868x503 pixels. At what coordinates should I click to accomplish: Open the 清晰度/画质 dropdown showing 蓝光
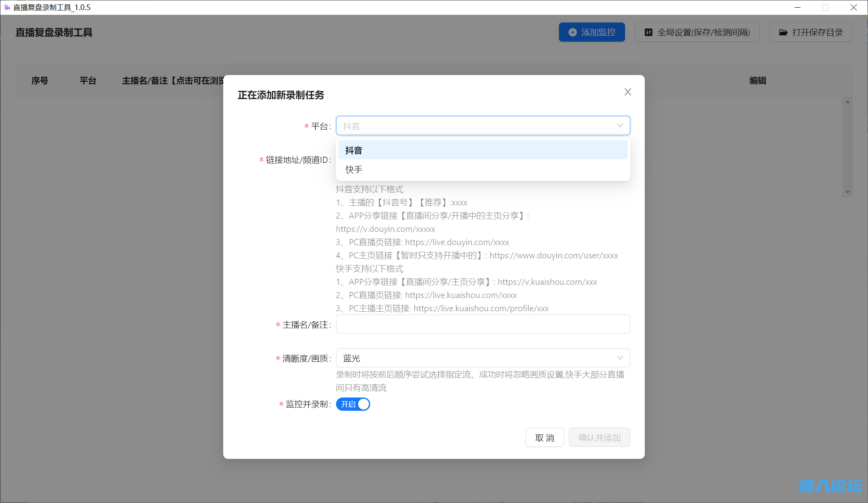point(483,358)
